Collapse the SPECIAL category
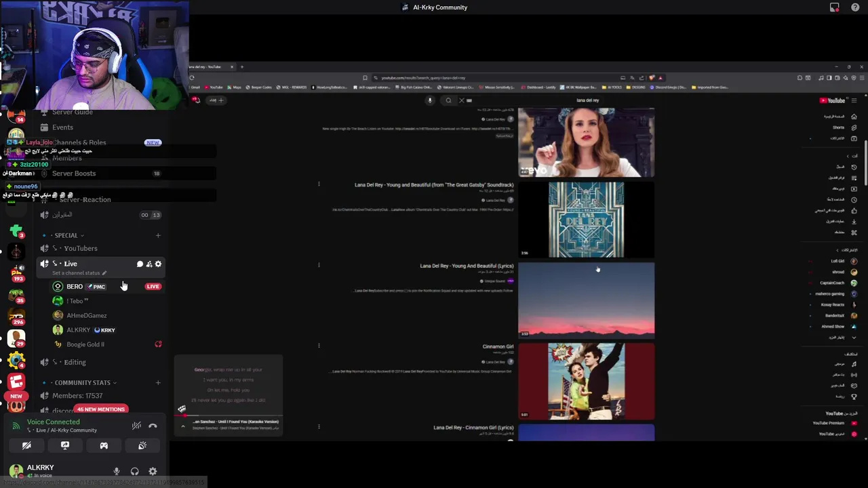868x488 pixels. [66, 235]
